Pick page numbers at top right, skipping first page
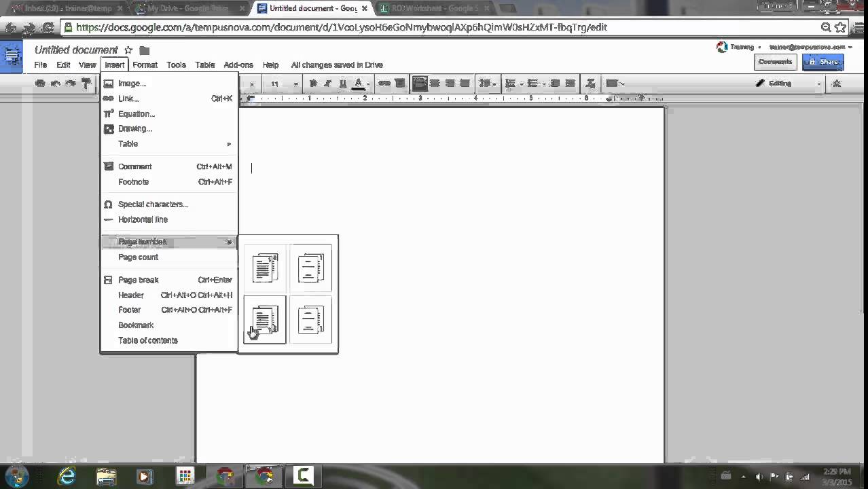 click(x=311, y=268)
